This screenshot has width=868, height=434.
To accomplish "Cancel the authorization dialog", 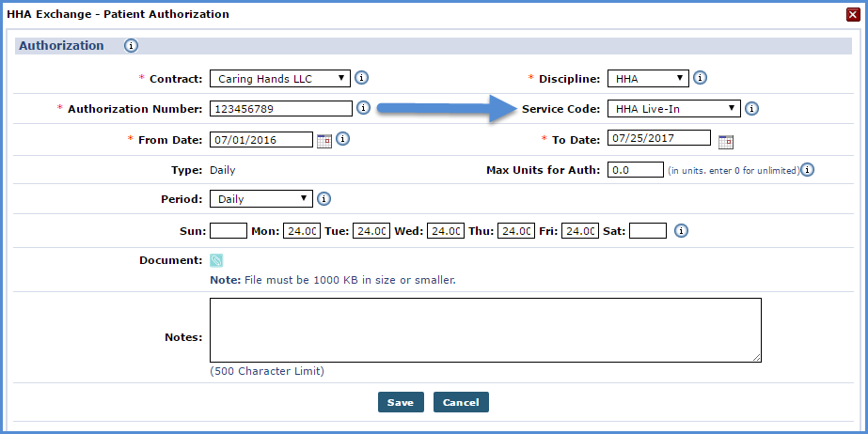I will (x=461, y=402).
